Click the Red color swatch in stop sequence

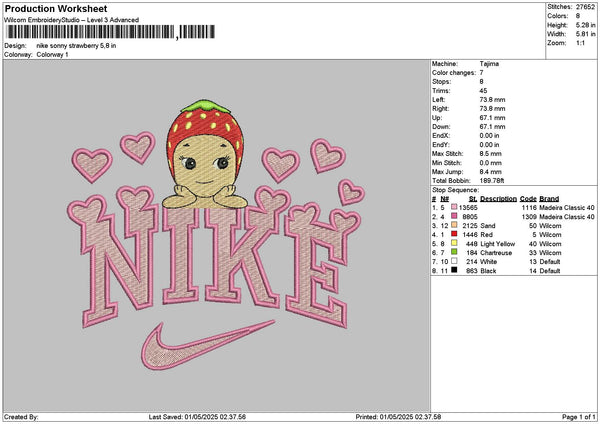pyautogui.click(x=453, y=235)
